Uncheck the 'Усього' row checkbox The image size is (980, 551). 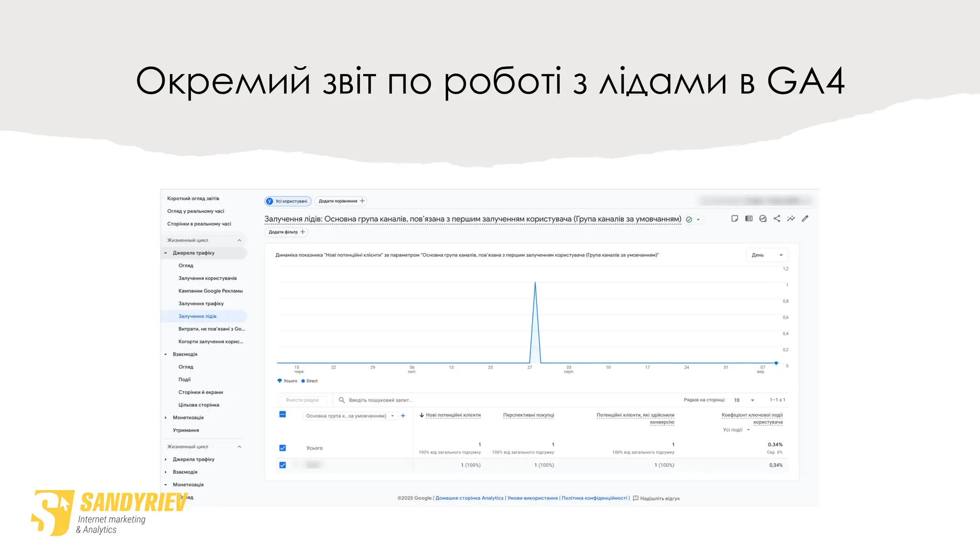tap(282, 448)
